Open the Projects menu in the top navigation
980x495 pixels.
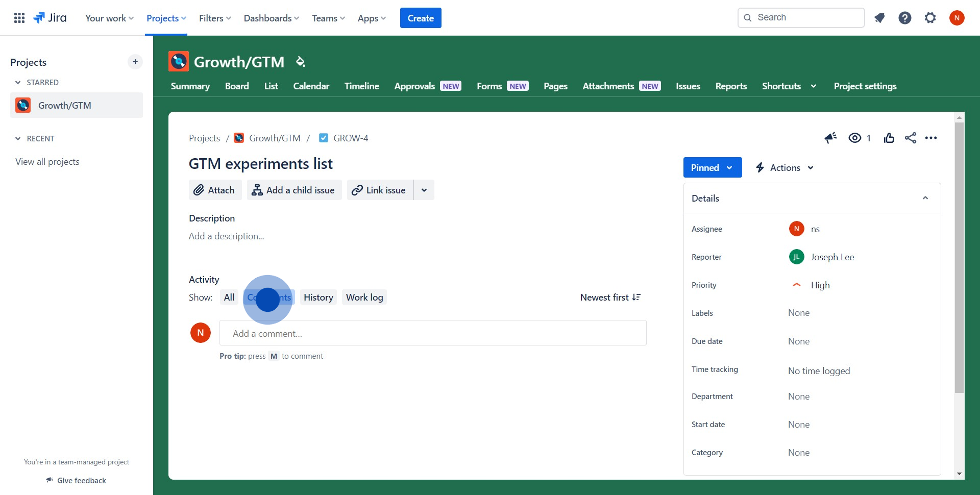click(x=166, y=18)
